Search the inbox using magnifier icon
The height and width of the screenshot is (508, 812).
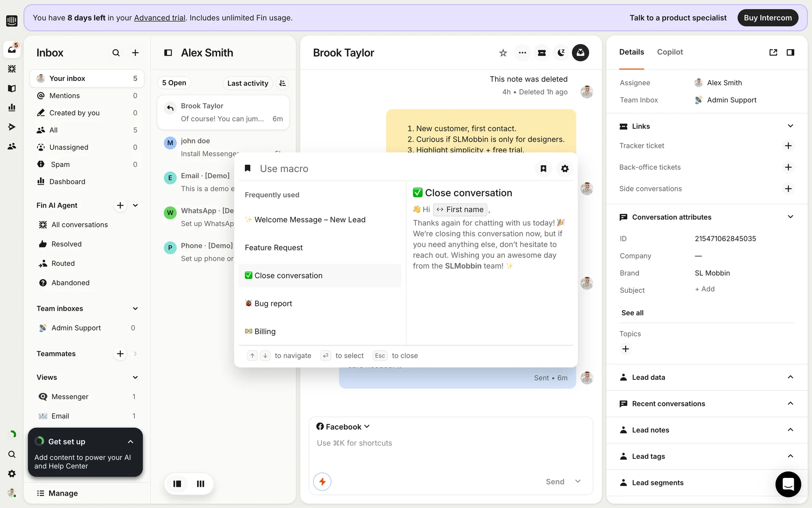116,53
